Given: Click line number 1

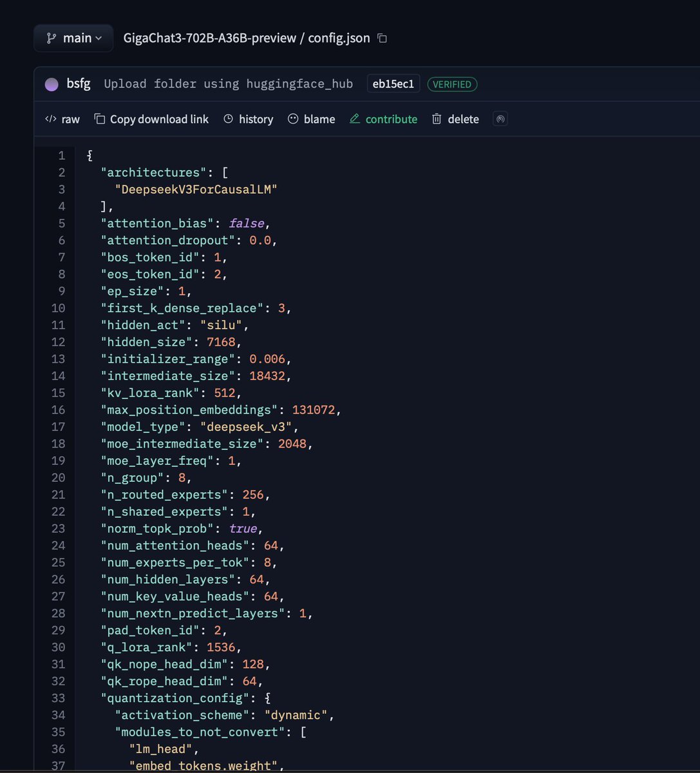Looking at the screenshot, I should (x=62, y=155).
